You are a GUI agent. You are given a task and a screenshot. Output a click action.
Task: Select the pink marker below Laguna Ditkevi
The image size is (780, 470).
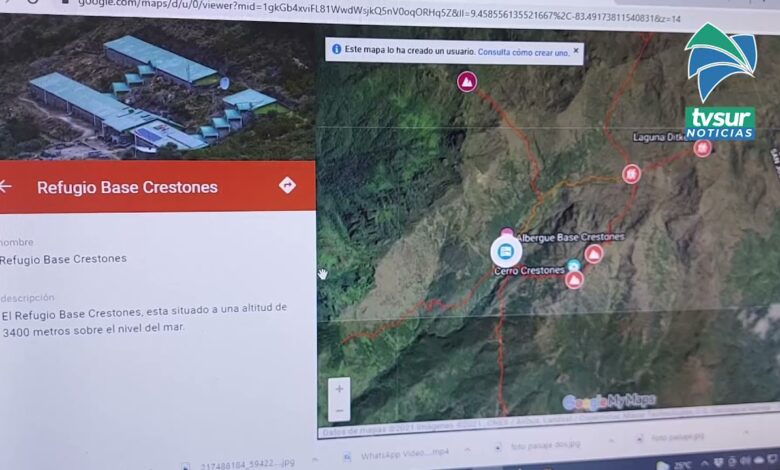click(x=631, y=174)
